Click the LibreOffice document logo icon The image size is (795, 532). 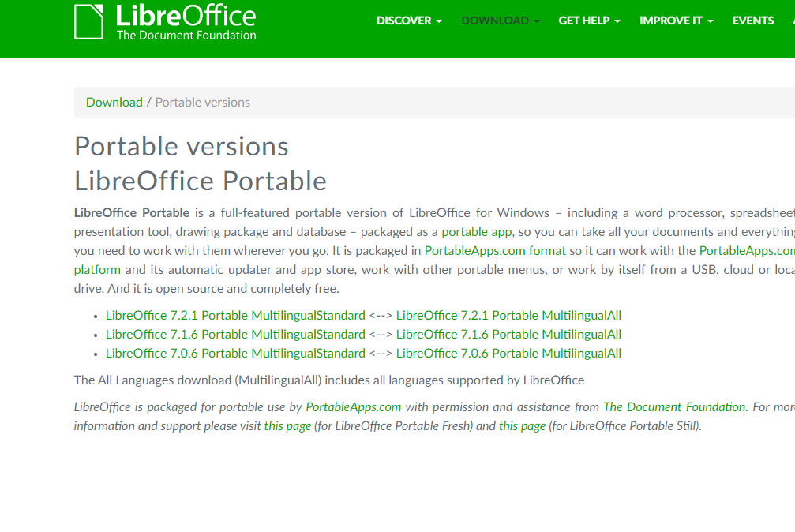click(x=88, y=22)
